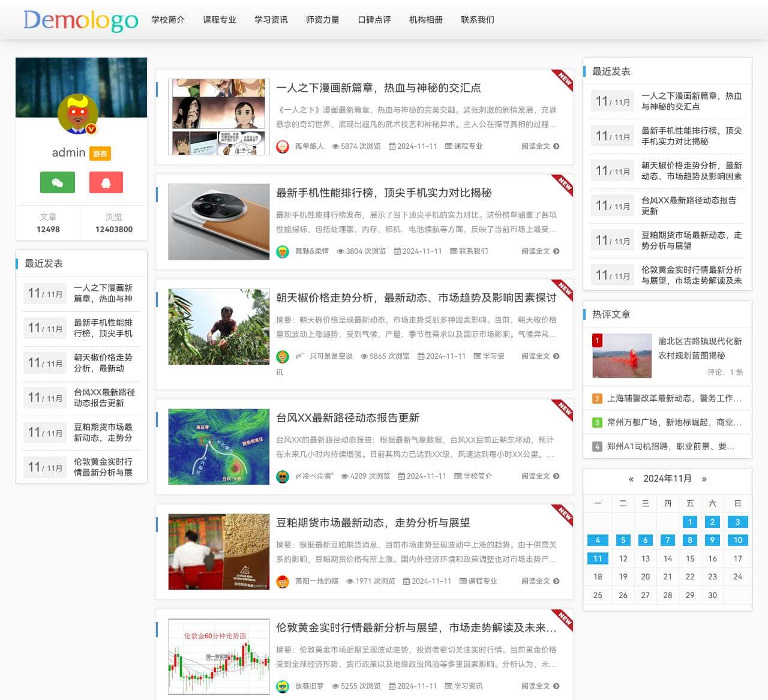
Task: Open article title 最新手机性能排行榜
Action: click(x=383, y=193)
